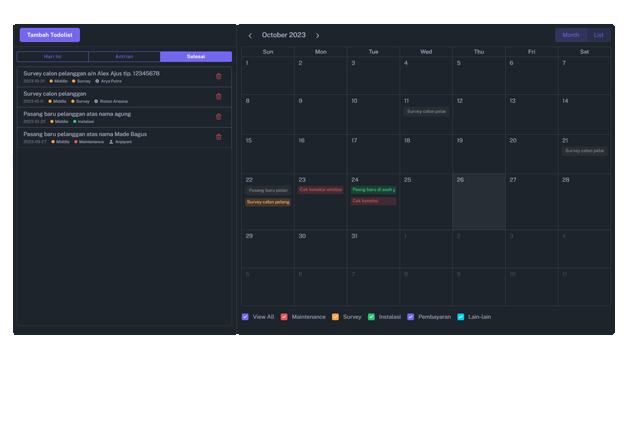Open the Antrian tab
This screenshot has width=633, height=421.
click(124, 57)
